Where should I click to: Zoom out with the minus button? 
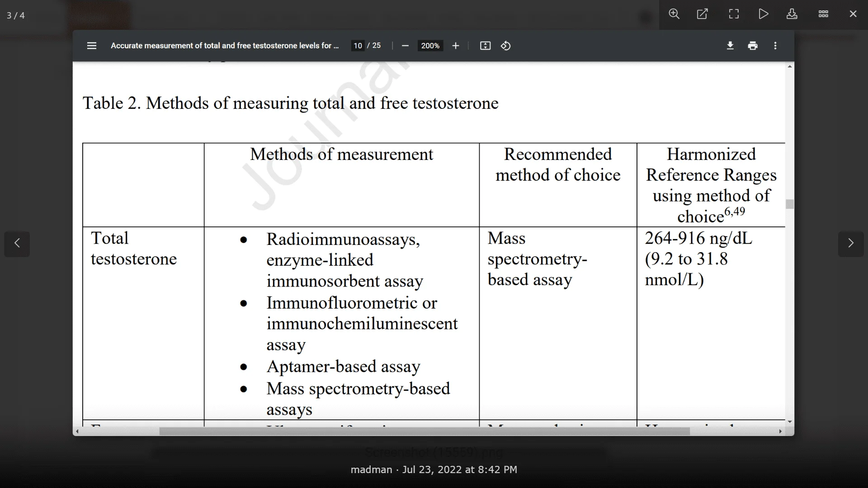[x=405, y=46]
